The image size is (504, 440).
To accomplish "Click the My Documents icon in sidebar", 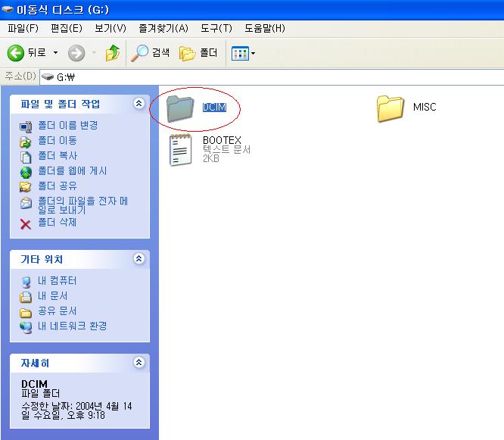I will (26, 297).
